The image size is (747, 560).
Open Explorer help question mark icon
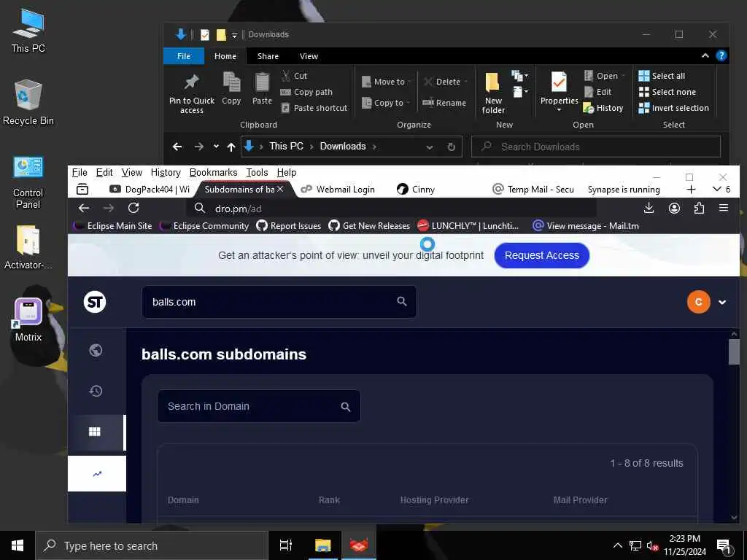tap(721, 55)
